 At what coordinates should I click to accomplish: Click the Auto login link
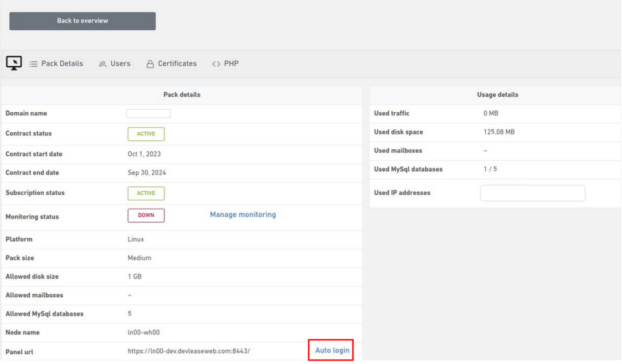pyautogui.click(x=332, y=351)
